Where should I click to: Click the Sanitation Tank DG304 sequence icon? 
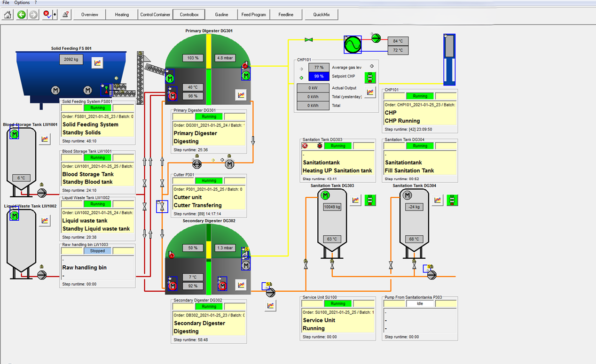(453, 201)
